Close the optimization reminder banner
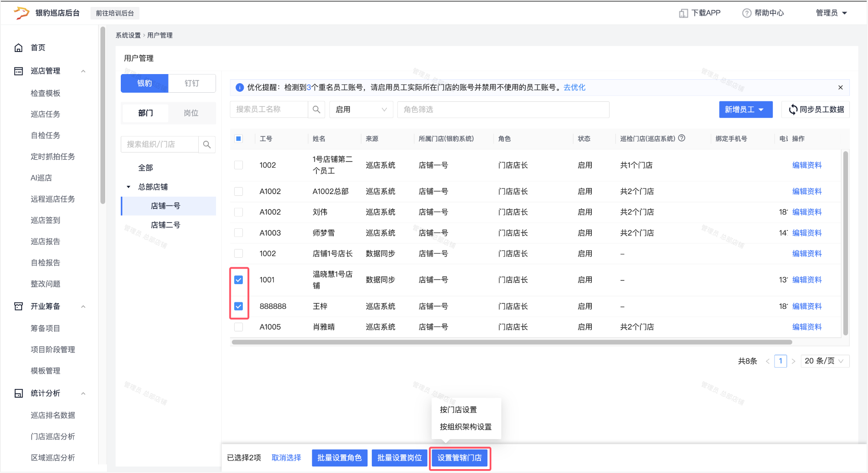The width and height of the screenshot is (868, 473). point(840,87)
